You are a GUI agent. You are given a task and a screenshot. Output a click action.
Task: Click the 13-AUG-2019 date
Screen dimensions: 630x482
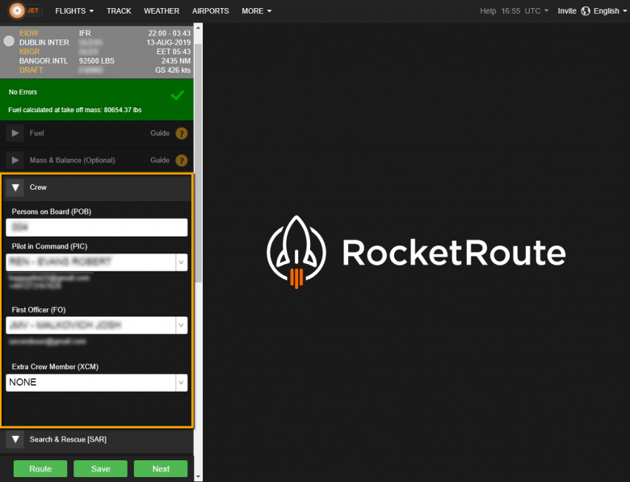pos(168,42)
